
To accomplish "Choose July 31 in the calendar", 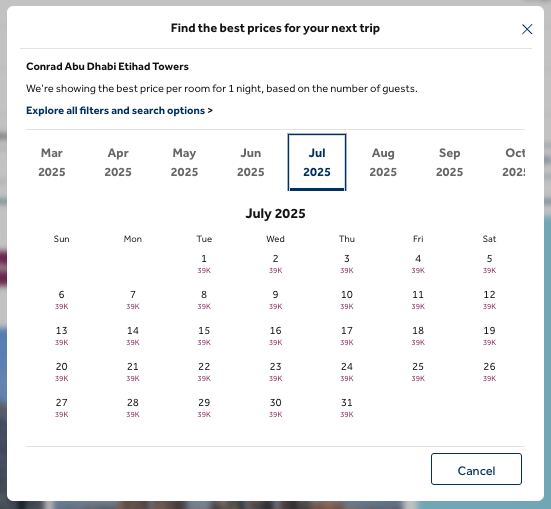I will click(346, 408).
